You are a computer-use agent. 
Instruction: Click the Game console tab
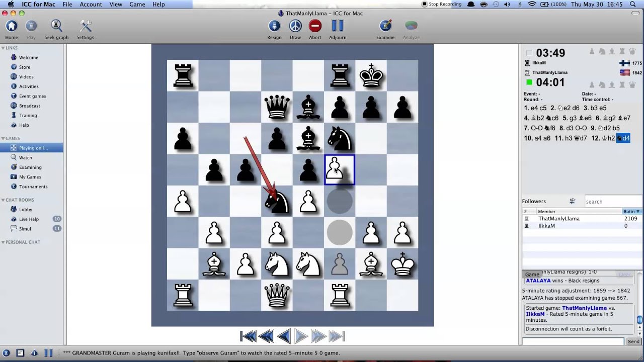pos(532,275)
